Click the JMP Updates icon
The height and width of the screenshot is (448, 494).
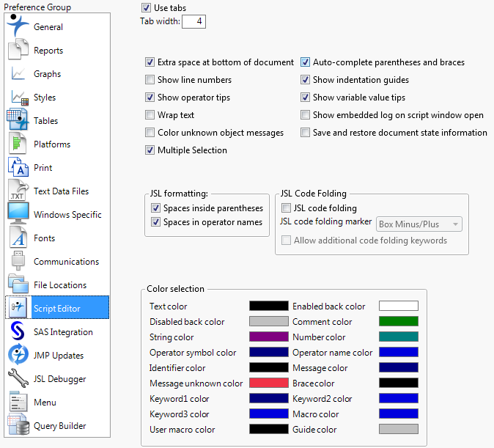pyautogui.click(x=18, y=356)
